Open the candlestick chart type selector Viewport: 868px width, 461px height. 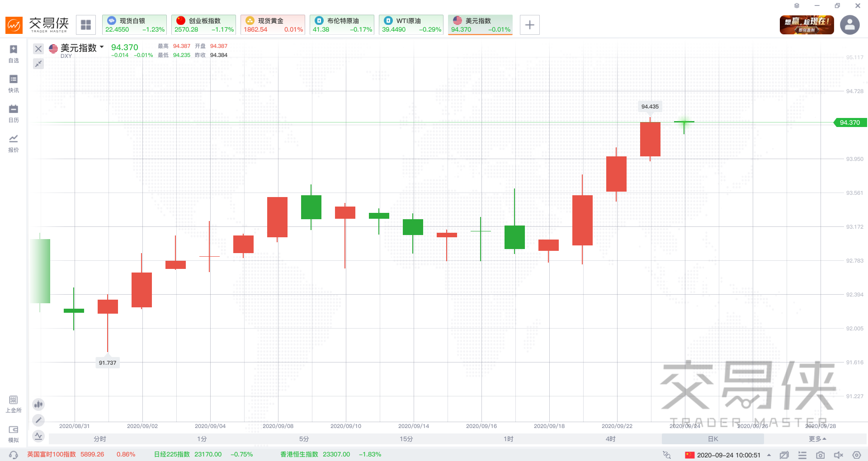coord(38,404)
